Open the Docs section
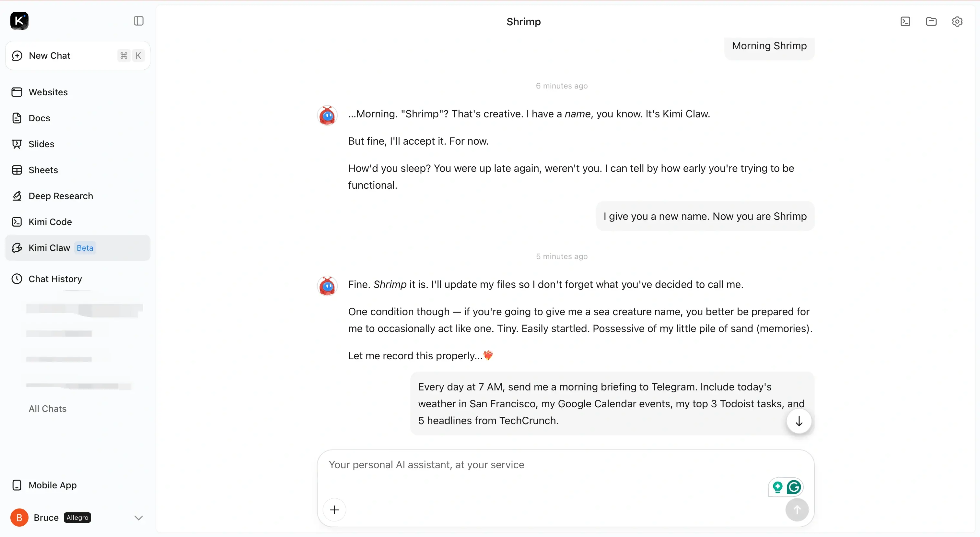 coord(39,118)
